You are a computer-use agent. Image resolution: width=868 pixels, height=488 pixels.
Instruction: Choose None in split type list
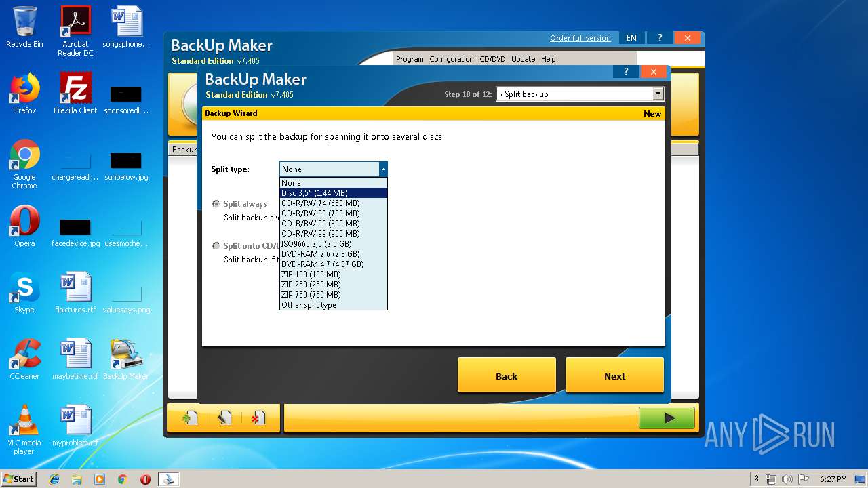pyautogui.click(x=333, y=183)
